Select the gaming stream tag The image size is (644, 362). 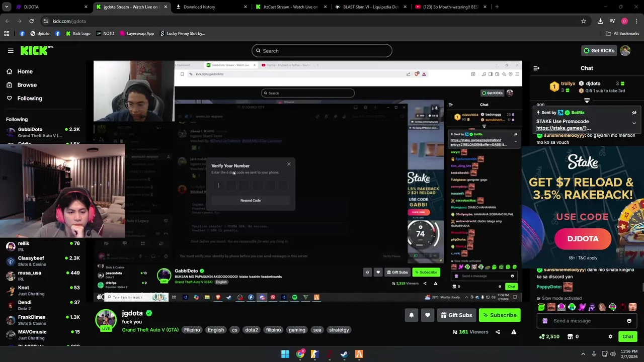(x=297, y=330)
